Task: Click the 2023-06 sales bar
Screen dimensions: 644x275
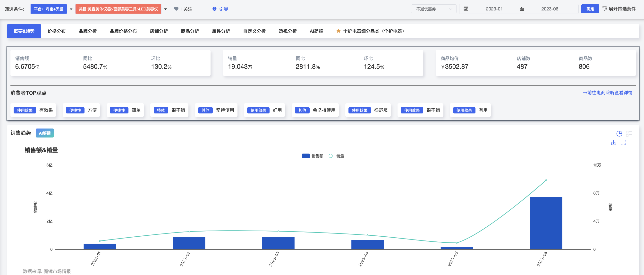Action: [546, 223]
